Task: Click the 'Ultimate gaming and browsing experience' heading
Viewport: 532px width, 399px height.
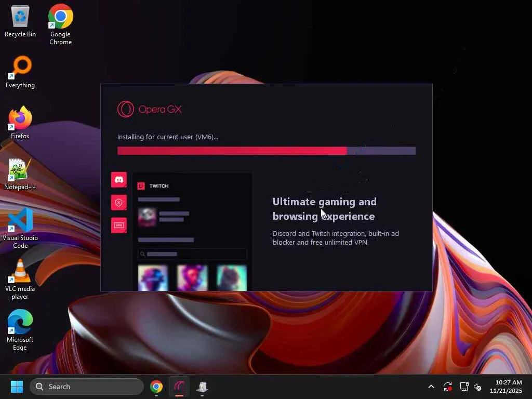Action: tap(324, 209)
